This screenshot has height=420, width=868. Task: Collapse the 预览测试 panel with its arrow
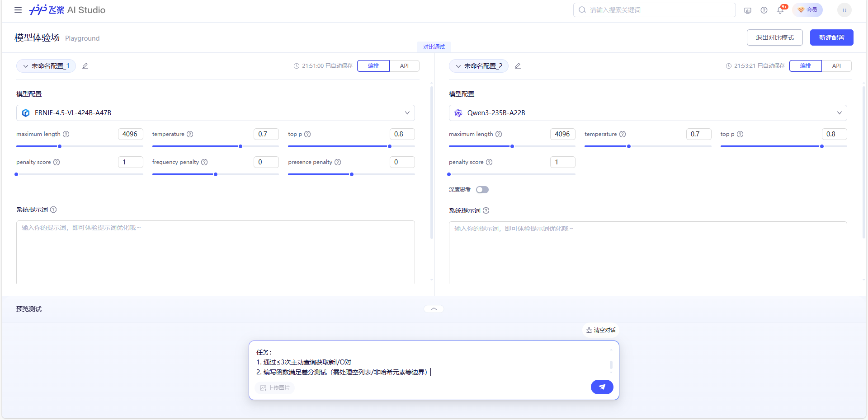pyautogui.click(x=433, y=308)
